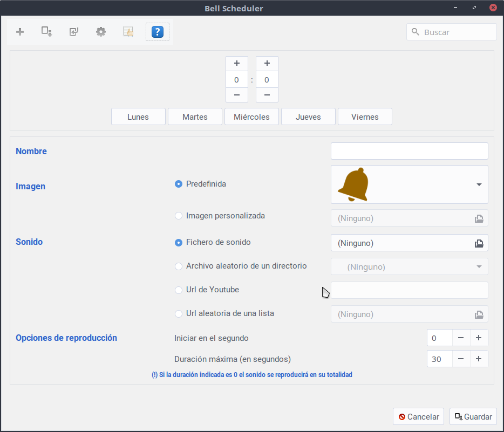Select the Url aleatoria de una lista option

pos(179,314)
